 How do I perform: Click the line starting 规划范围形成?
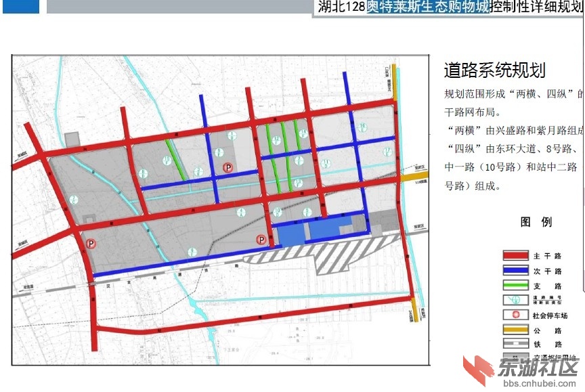pyautogui.click(x=514, y=93)
